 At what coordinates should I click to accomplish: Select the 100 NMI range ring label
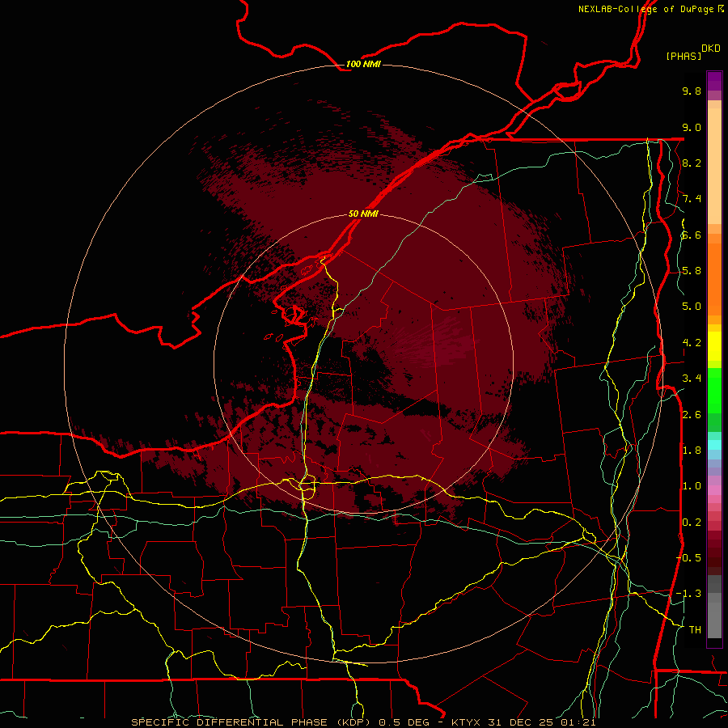pos(363,64)
